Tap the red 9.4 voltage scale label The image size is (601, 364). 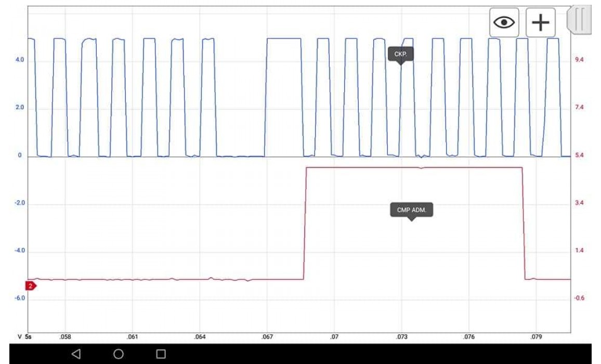coord(580,60)
